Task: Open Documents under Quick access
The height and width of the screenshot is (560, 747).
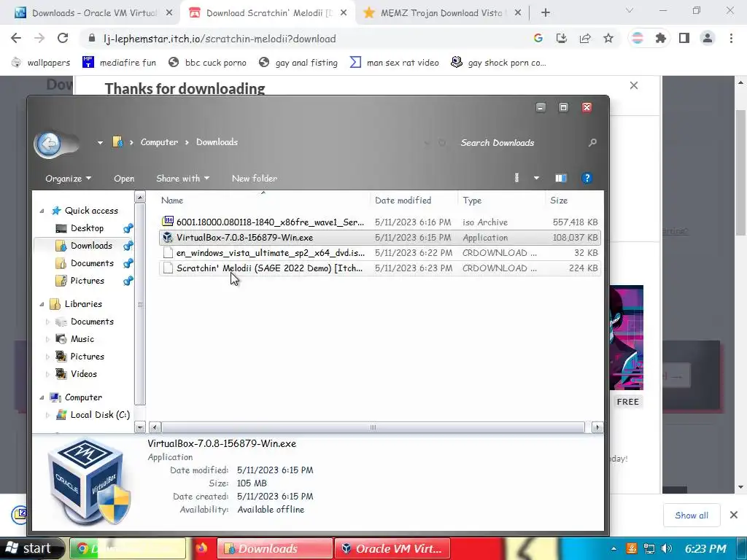Action: (92, 263)
